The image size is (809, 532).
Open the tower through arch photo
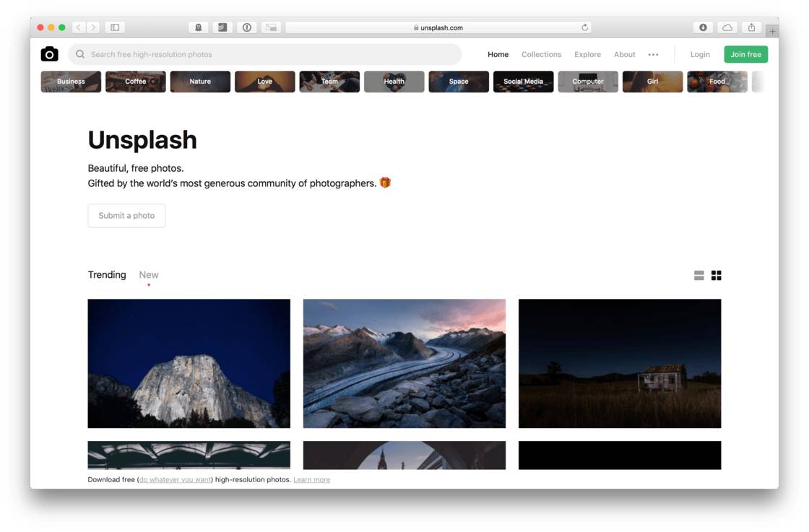pyautogui.click(x=404, y=455)
